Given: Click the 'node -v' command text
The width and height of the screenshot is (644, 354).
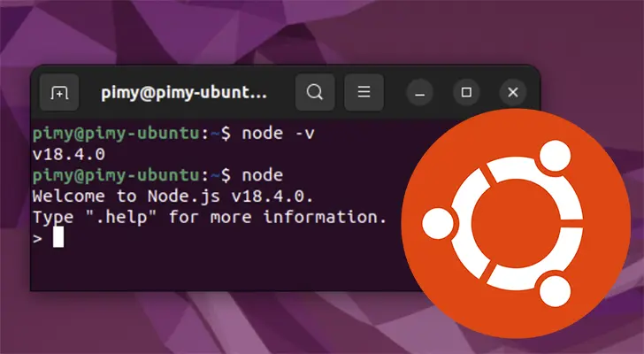Looking at the screenshot, I should pyautogui.click(x=278, y=134).
